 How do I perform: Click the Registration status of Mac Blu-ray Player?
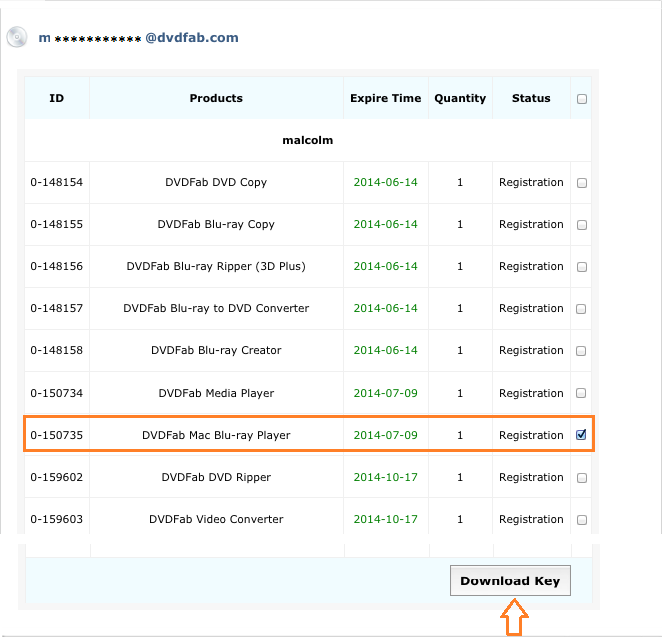(x=531, y=435)
